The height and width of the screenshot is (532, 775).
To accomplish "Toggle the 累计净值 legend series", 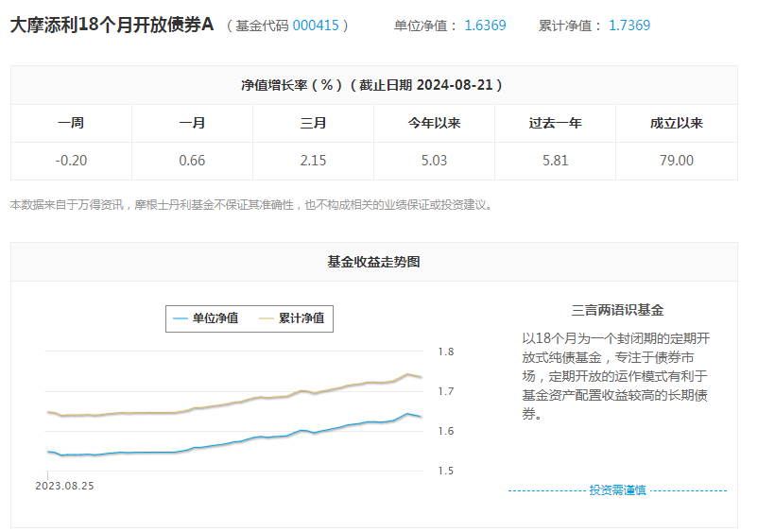I will point(292,318).
